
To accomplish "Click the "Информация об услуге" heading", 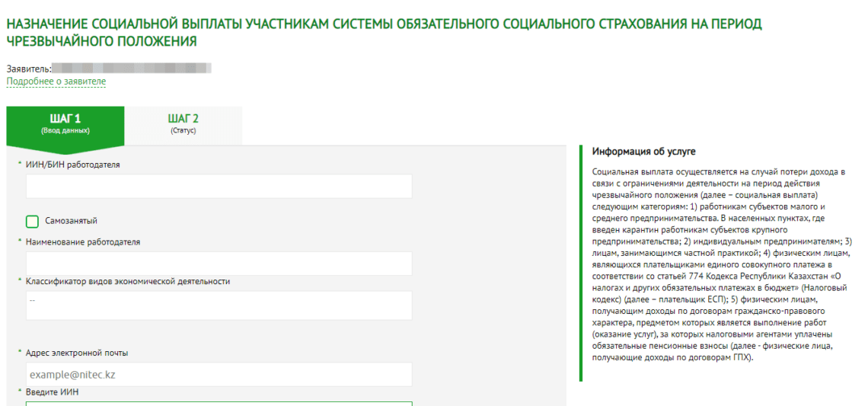I will point(643,152).
